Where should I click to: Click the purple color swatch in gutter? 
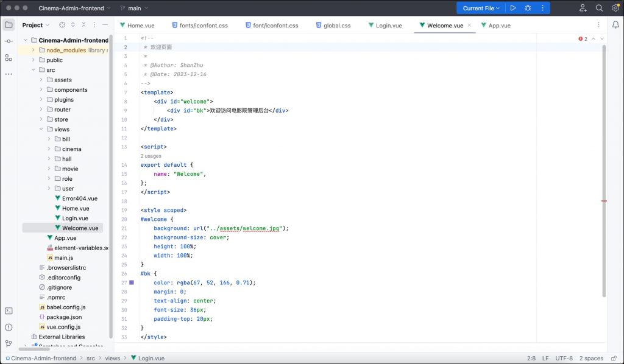(131, 282)
